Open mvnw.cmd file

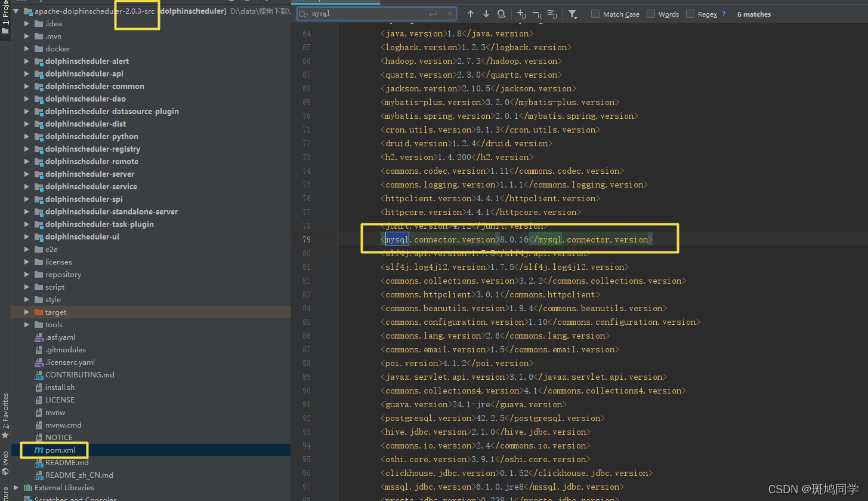pos(63,425)
